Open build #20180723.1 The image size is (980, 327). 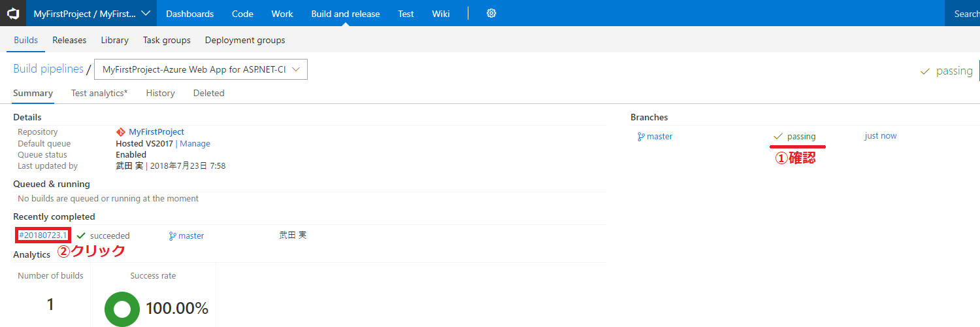click(43, 235)
